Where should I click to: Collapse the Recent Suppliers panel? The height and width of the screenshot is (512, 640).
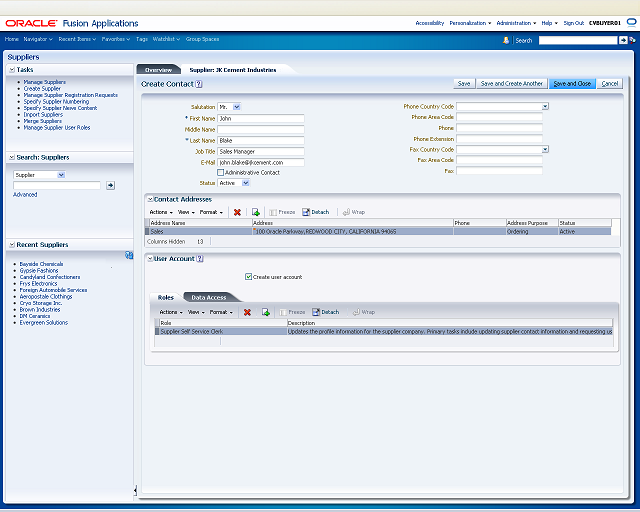12,245
